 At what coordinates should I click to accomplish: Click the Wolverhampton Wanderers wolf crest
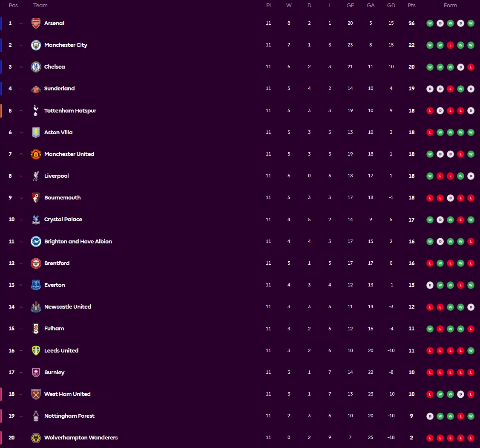tap(36, 437)
